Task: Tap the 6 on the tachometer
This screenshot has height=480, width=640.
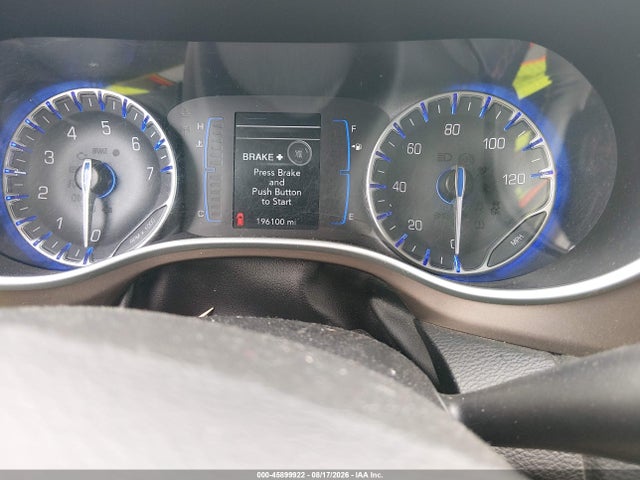Action: pyautogui.click(x=136, y=143)
